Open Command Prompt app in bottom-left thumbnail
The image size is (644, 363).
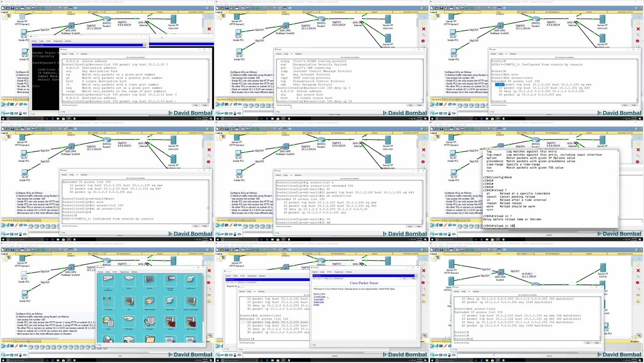[x=170, y=281]
